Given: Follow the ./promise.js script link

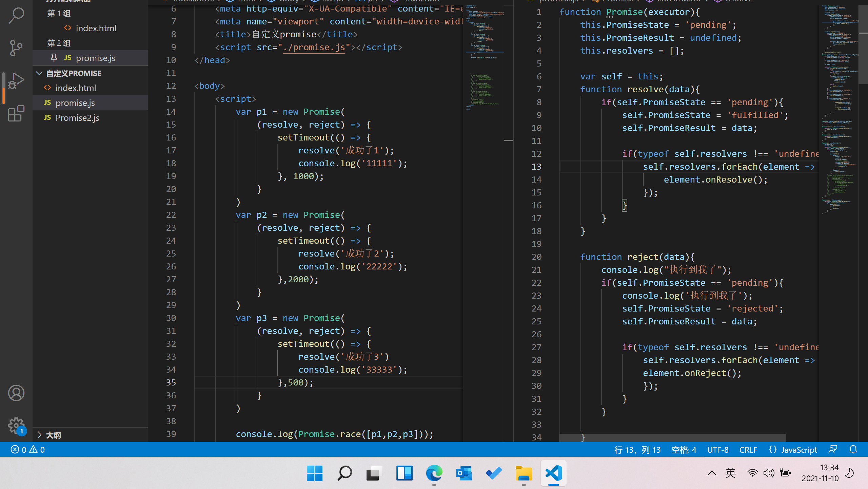Looking at the screenshot, I should coord(314,47).
